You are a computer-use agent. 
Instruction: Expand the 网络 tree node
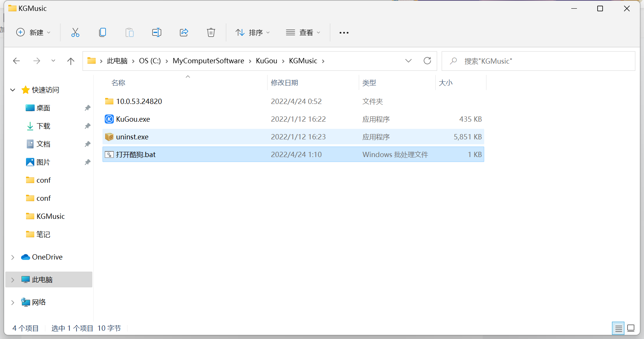[x=13, y=302]
